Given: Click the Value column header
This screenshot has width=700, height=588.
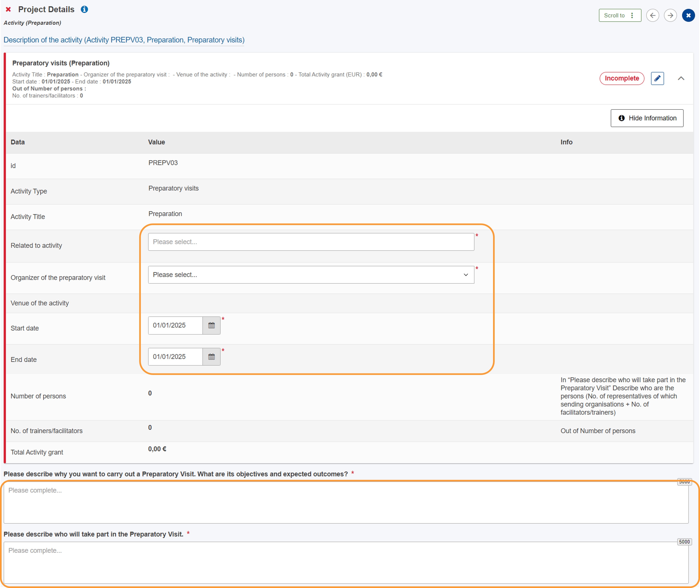Looking at the screenshot, I should click(x=156, y=142).
